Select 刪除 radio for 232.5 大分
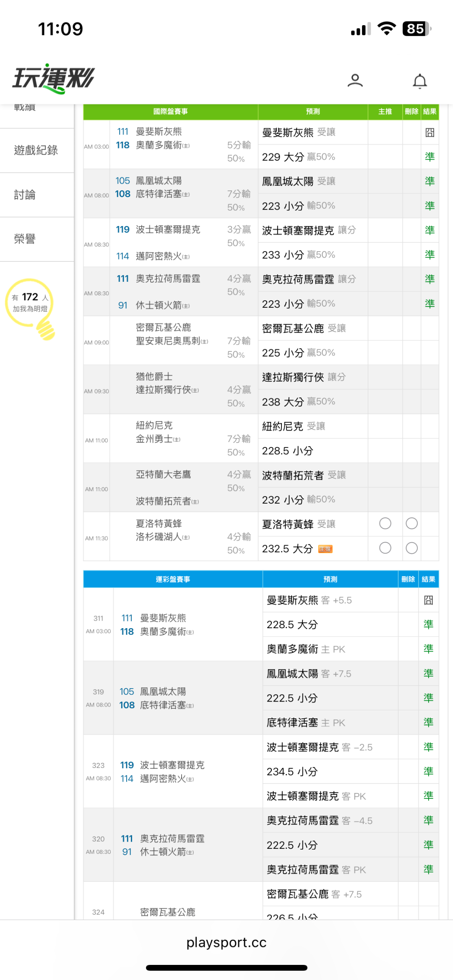The width and height of the screenshot is (453, 980). click(412, 548)
